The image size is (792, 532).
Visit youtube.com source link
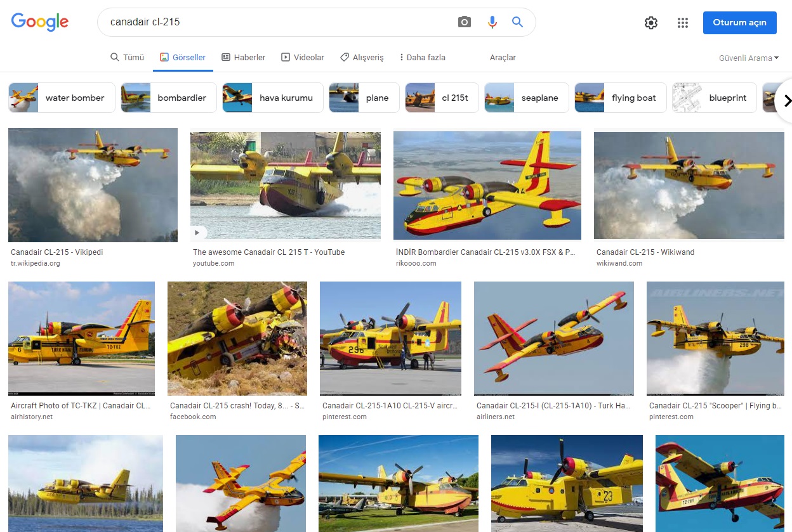coord(214,263)
